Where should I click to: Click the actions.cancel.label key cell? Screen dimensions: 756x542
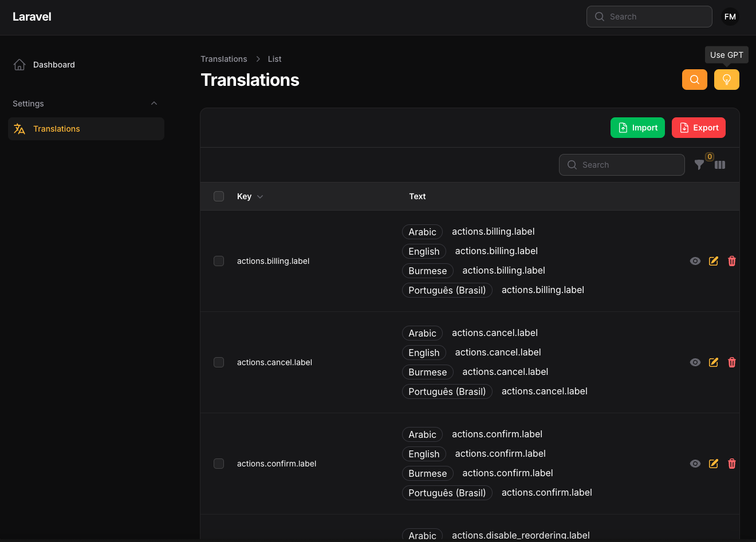pyautogui.click(x=274, y=362)
